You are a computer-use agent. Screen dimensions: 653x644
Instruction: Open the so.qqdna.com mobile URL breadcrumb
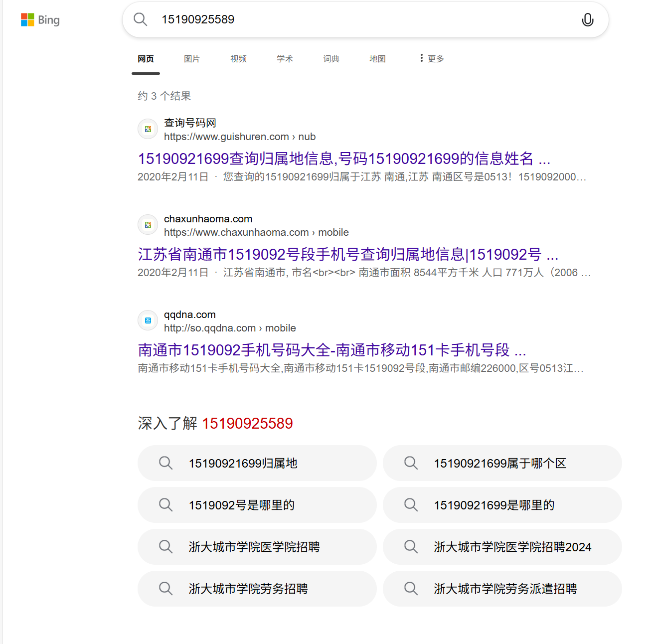pyautogui.click(x=230, y=328)
